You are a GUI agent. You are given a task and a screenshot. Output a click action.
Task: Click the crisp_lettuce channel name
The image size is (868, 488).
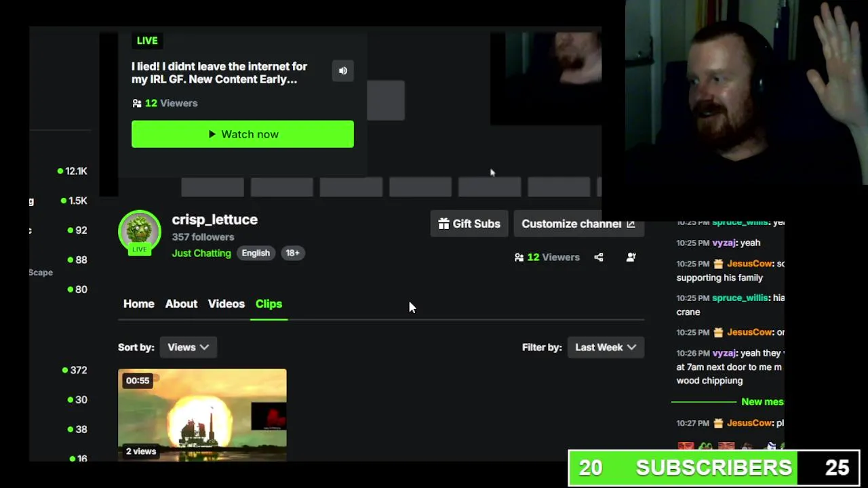point(215,220)
